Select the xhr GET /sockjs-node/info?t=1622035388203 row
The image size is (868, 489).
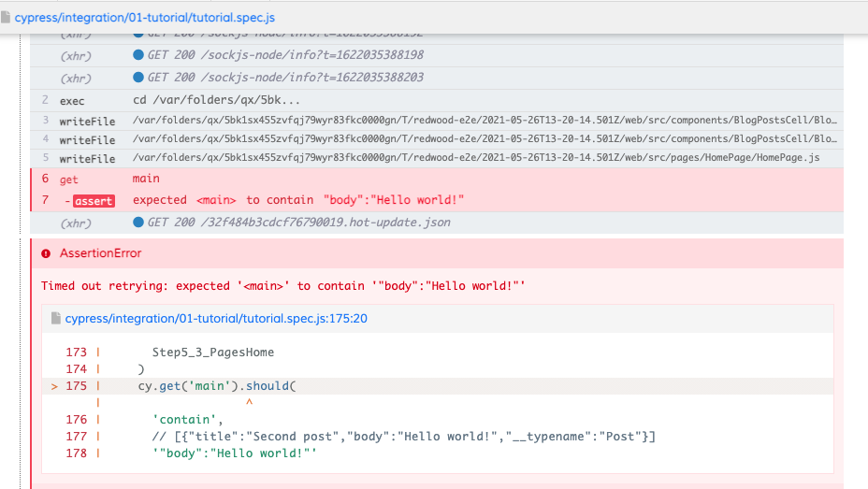pos(437,78)
